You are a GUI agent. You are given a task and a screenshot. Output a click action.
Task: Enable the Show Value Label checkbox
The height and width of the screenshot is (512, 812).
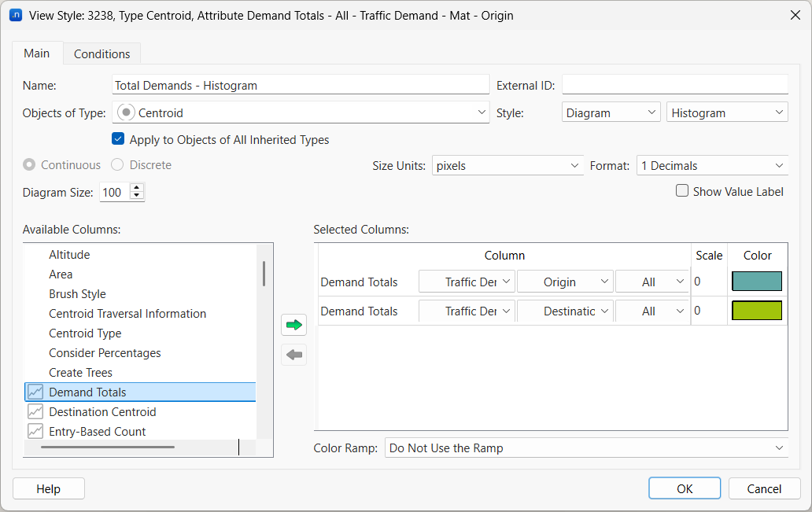[682, 191]
